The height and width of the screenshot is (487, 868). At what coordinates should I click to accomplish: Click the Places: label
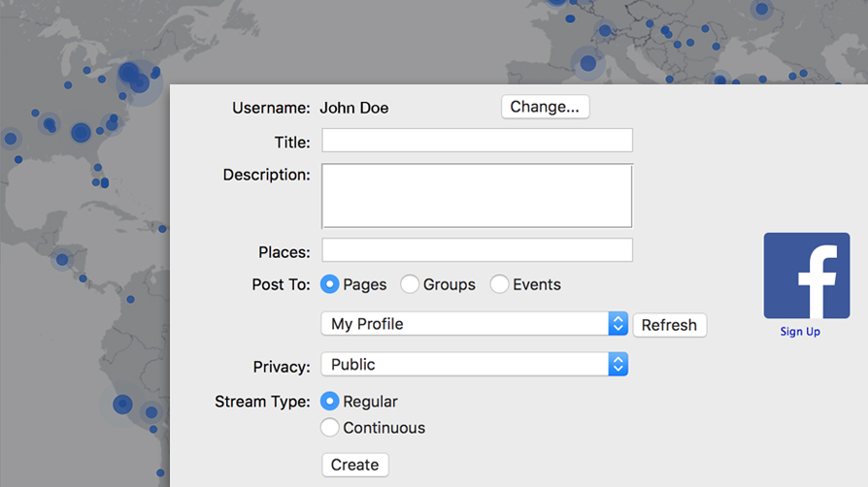click(x=284, y=252)
